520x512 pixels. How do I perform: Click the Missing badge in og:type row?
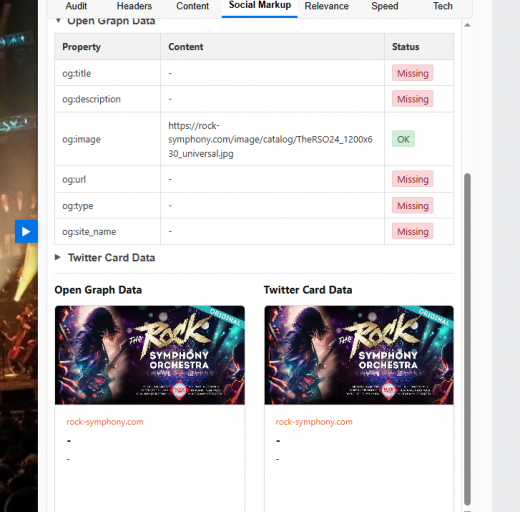coord(413,206)
